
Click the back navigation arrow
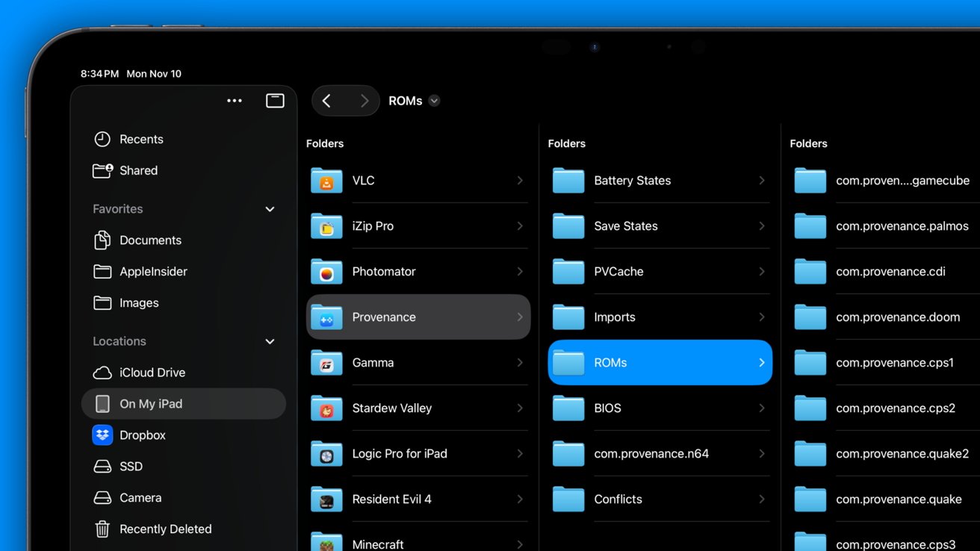pyautogui.click(x=326, y=101)
